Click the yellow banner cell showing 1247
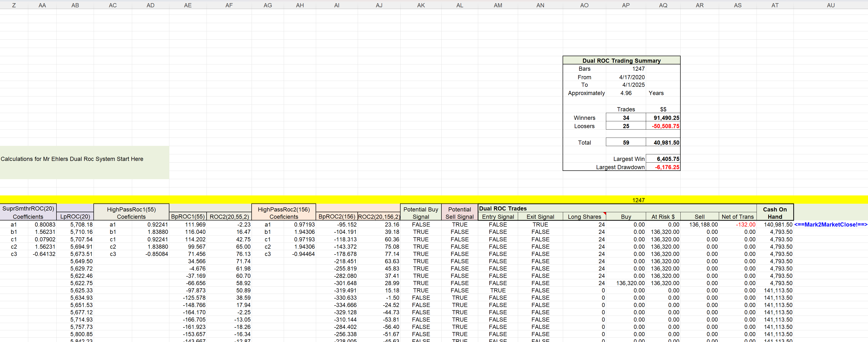 (639, 200)
